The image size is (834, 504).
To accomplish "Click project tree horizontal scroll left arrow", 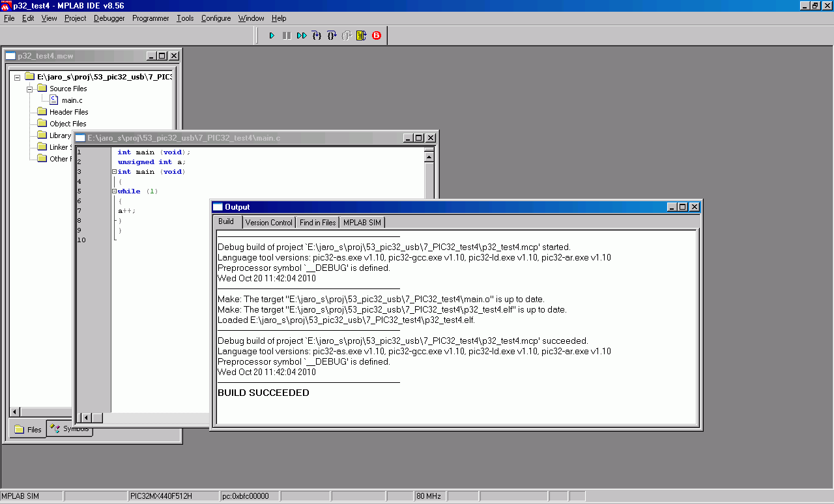I will 14,412.
